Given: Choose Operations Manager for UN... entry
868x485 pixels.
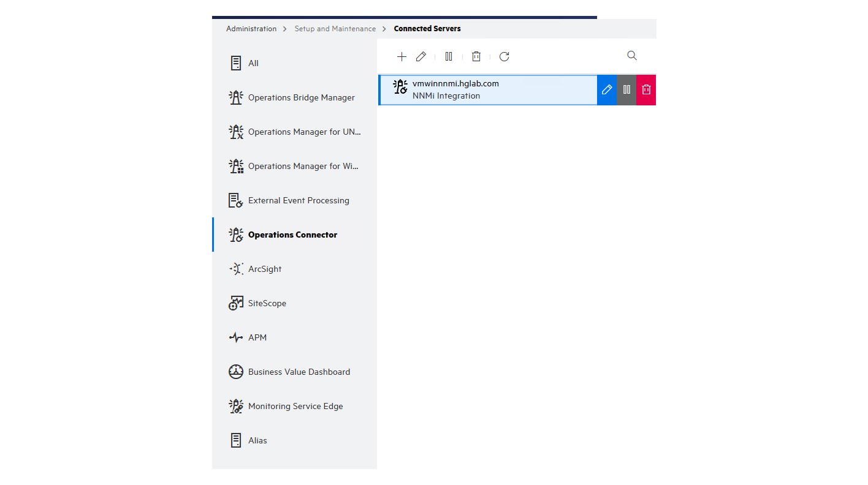Looking at the screenshot, I should [x=295, y=132].
